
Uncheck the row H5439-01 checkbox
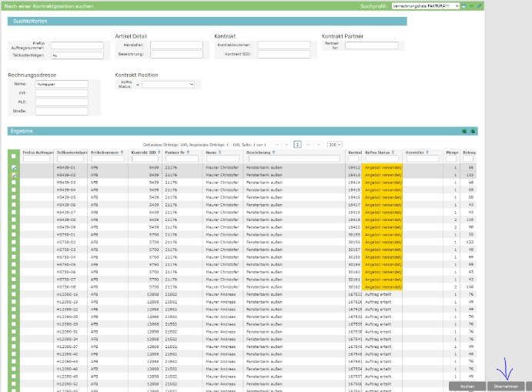pos(13,168)
